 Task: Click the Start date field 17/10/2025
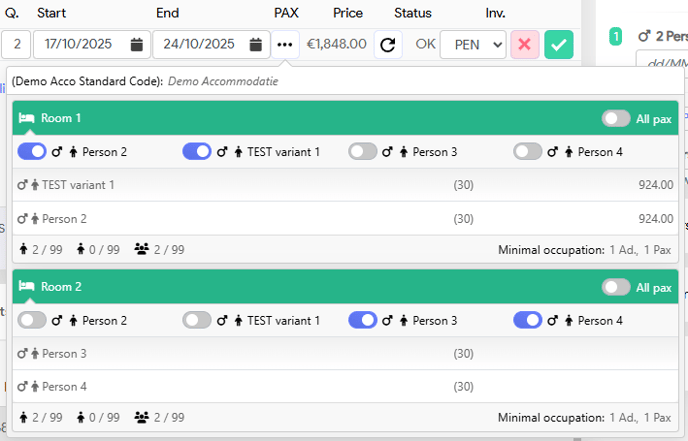tap(80, 45)
